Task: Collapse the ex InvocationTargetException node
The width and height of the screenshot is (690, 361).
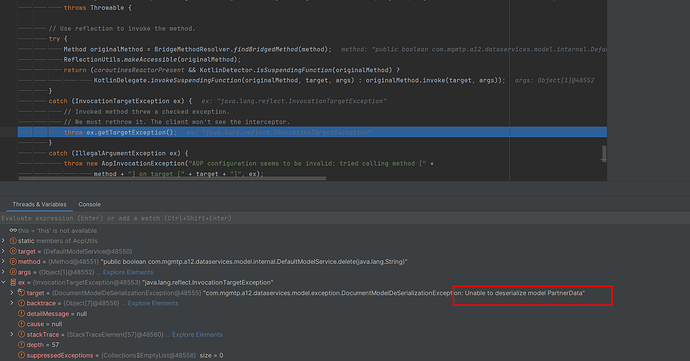Action: click(x=4, y=282)
